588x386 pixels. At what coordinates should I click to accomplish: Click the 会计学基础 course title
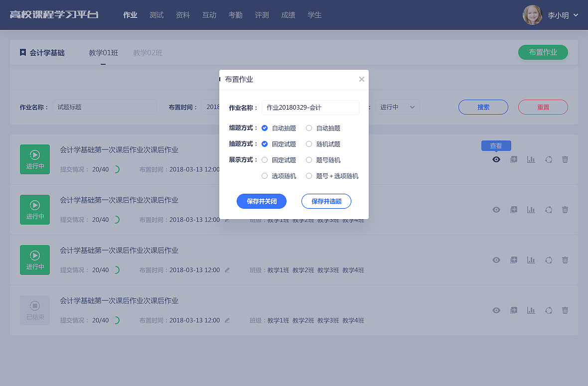[47, 53]
